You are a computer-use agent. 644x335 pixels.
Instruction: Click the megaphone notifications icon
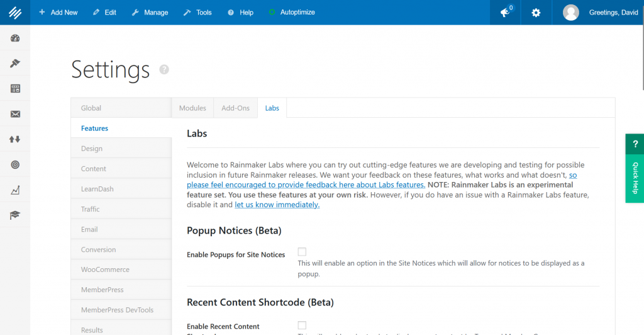click(x=506, y=13)
